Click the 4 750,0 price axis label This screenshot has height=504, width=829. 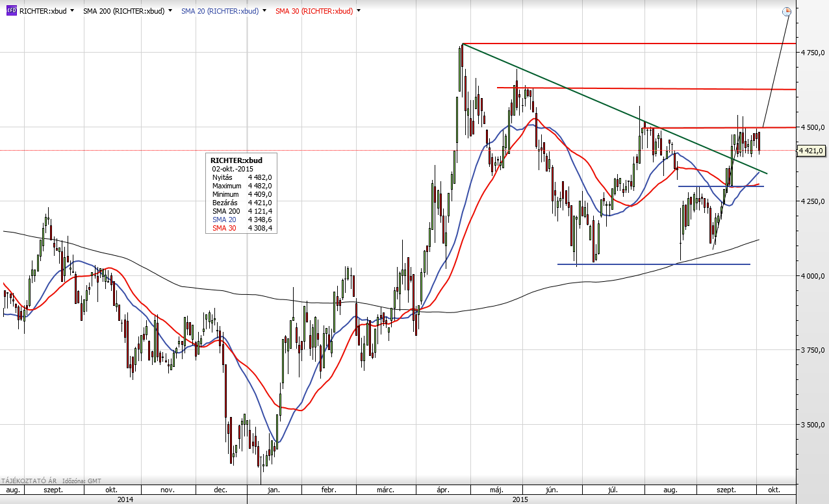pos(812,53)
